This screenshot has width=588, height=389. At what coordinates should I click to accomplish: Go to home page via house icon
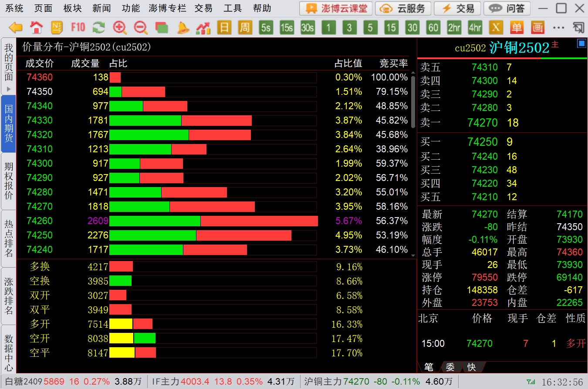coord(37,28)
